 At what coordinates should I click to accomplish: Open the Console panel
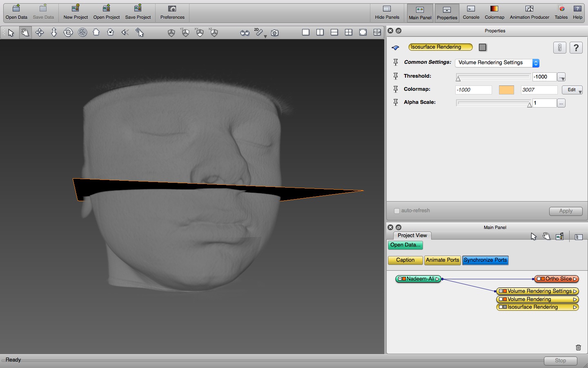click(471, 12)
